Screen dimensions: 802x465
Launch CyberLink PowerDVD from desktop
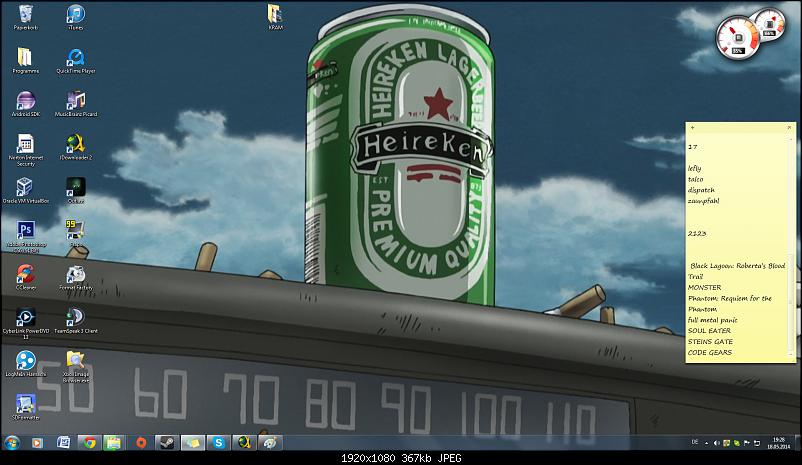coord(25,323)
